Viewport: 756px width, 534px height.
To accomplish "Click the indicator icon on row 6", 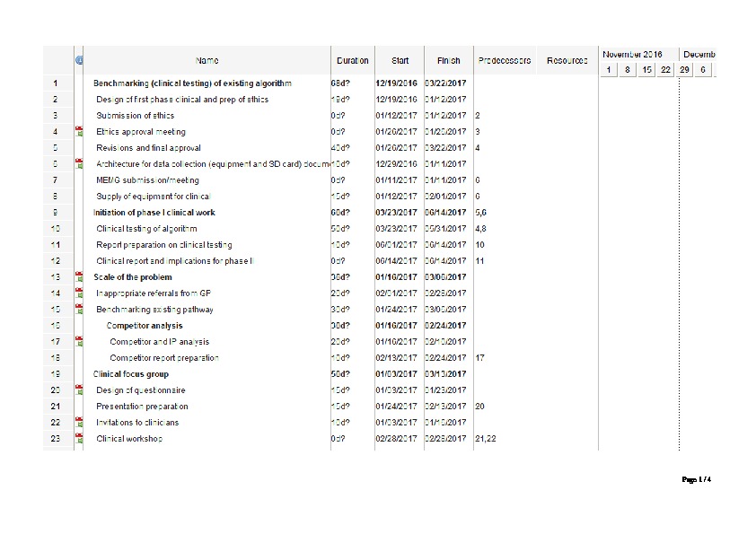I will pos(79,163).
